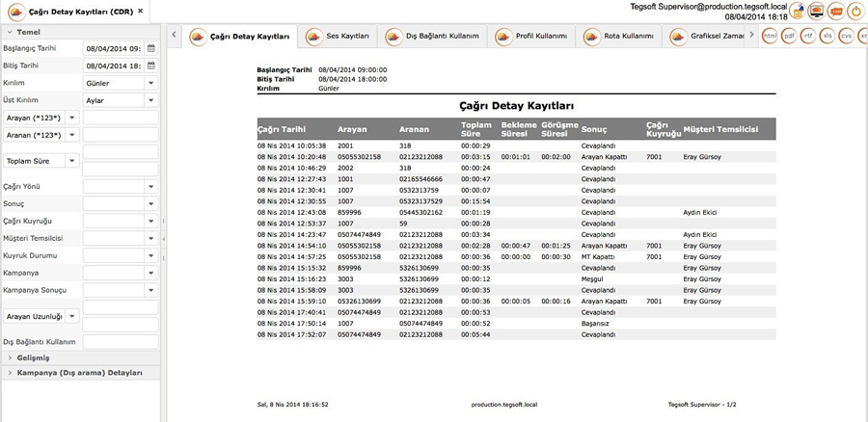This screenshot has width=868, height=422.
Task: Export the report as XLS
Action: (x=827, y=36)
